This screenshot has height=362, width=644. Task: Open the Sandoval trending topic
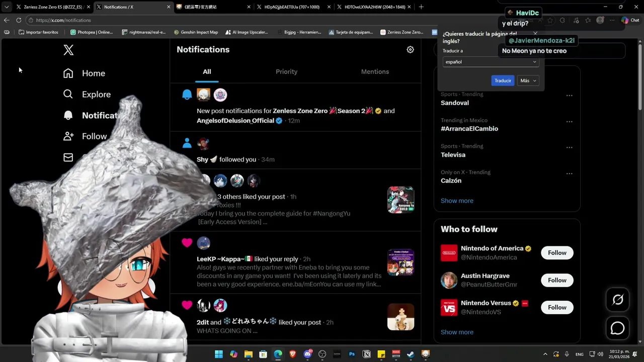tap(455, 103)
